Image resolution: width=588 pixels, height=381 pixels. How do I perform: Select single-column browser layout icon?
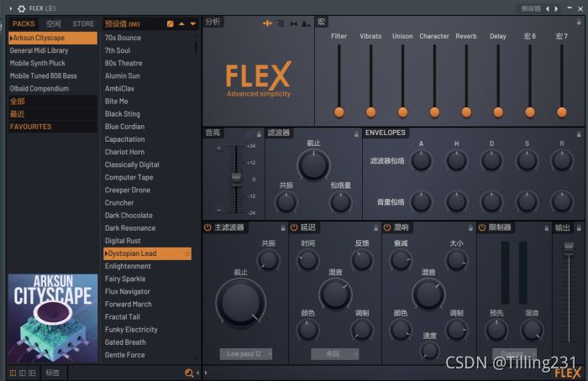(x=13, y=373)
